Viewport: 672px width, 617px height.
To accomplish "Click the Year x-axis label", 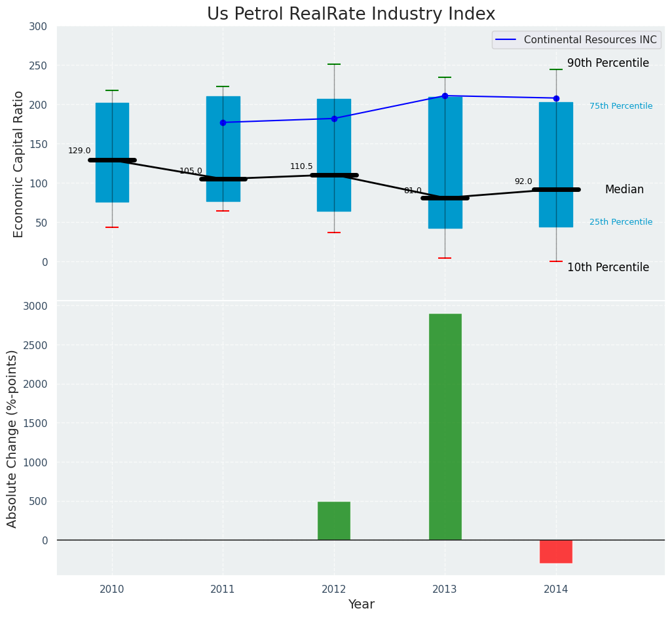I will pos(361,605).
